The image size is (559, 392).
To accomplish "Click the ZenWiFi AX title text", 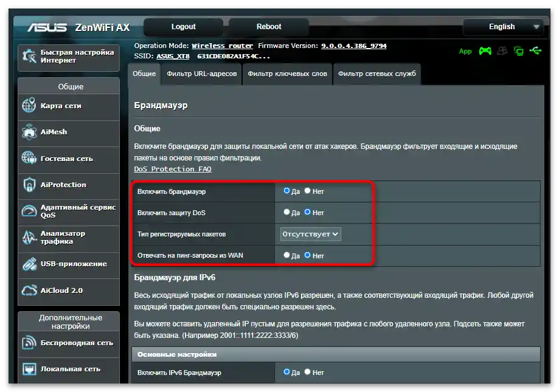I will [102, 27].
